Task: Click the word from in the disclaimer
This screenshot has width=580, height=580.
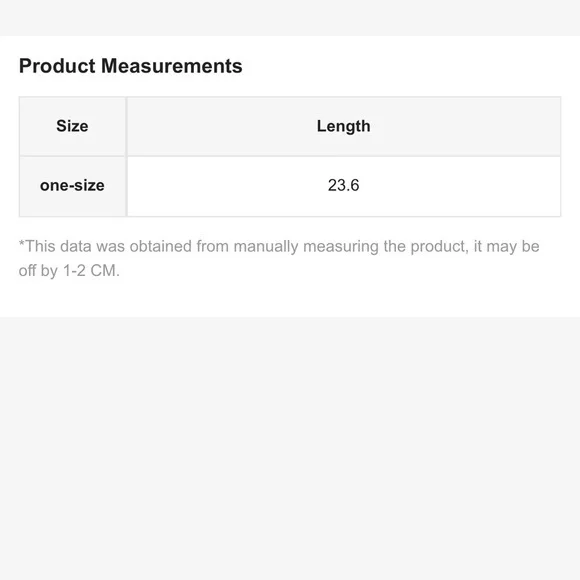Action: pos(213,246)
